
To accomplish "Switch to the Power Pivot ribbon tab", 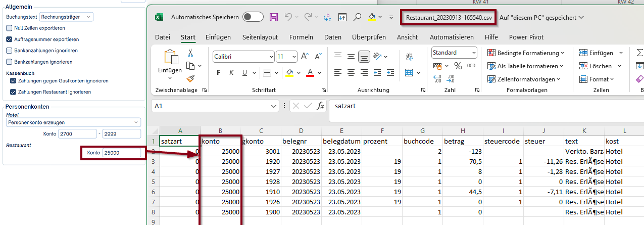I will click(526, 37).
